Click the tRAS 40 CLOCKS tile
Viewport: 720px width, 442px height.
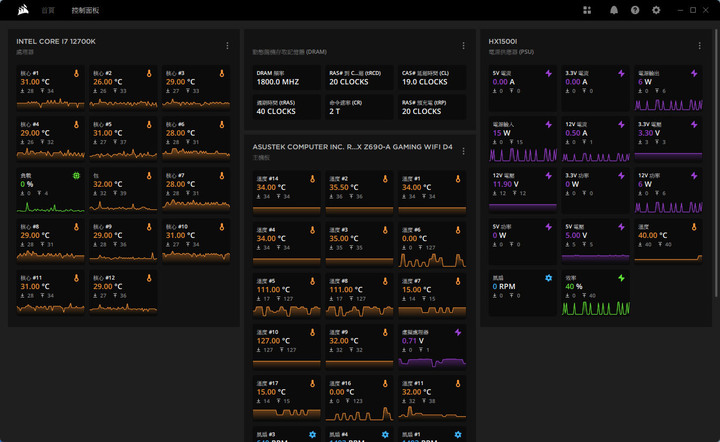pyautogui.click(x=287, y=107)
